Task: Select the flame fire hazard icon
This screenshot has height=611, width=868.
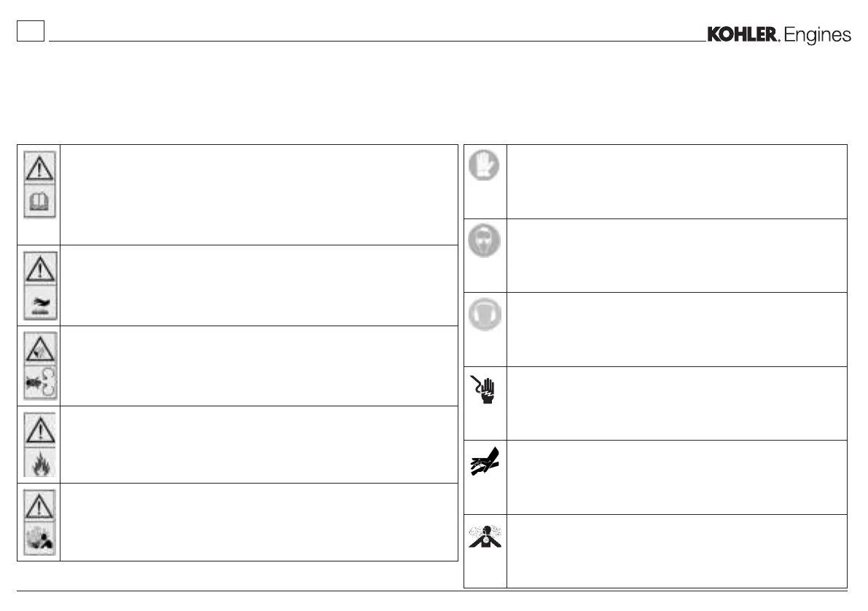Action: click(38, 462)
